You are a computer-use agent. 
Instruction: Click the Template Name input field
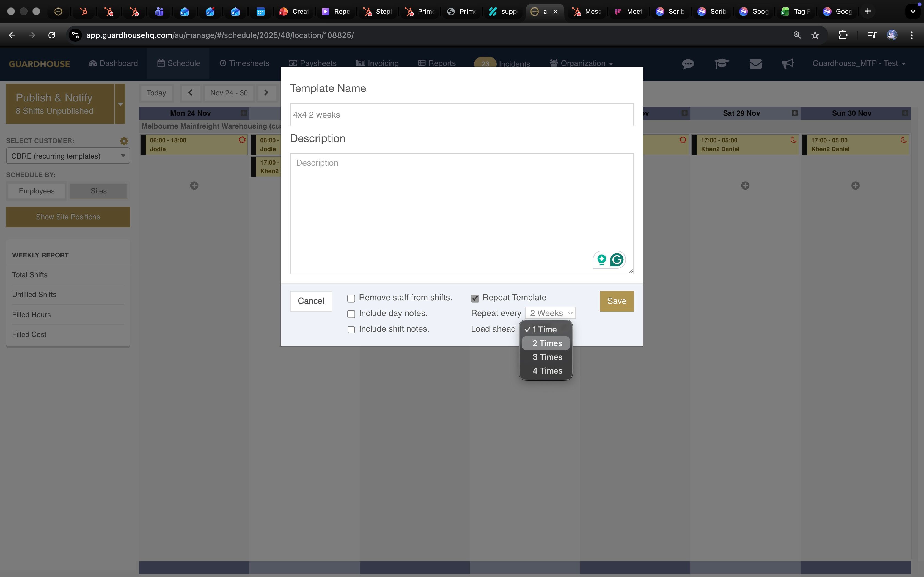461,115
